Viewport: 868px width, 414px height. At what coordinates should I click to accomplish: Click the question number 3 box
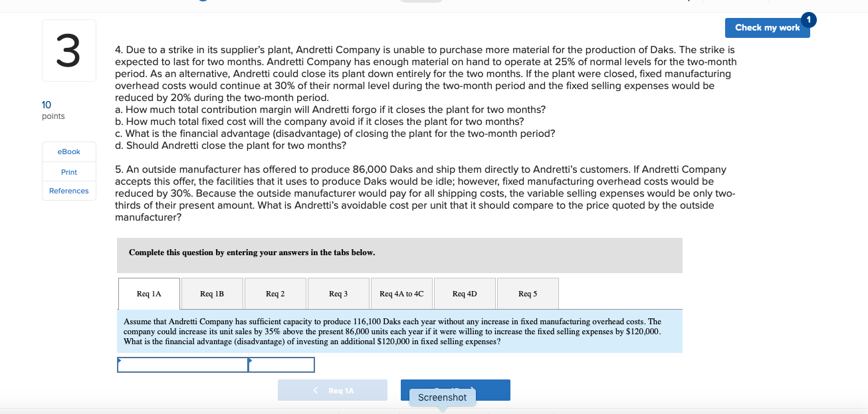click(69, 50)
